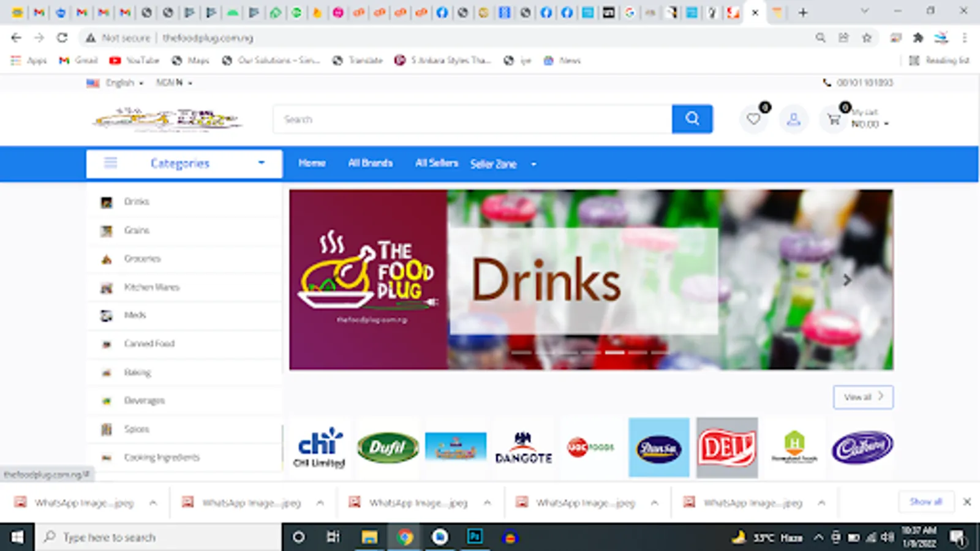This screenshot has width=980, height=551.
Task: Go back to the previous page
Action: pos(16,38)
